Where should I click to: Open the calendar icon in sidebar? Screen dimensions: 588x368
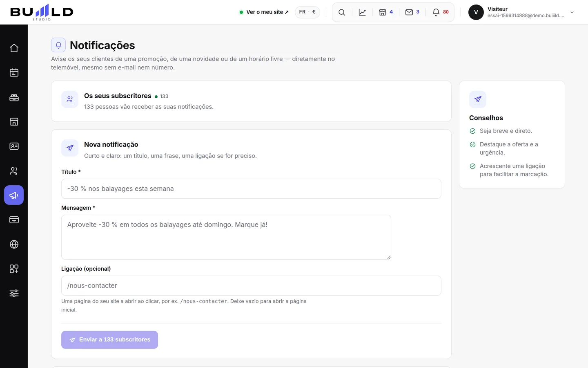pos(14,73)
